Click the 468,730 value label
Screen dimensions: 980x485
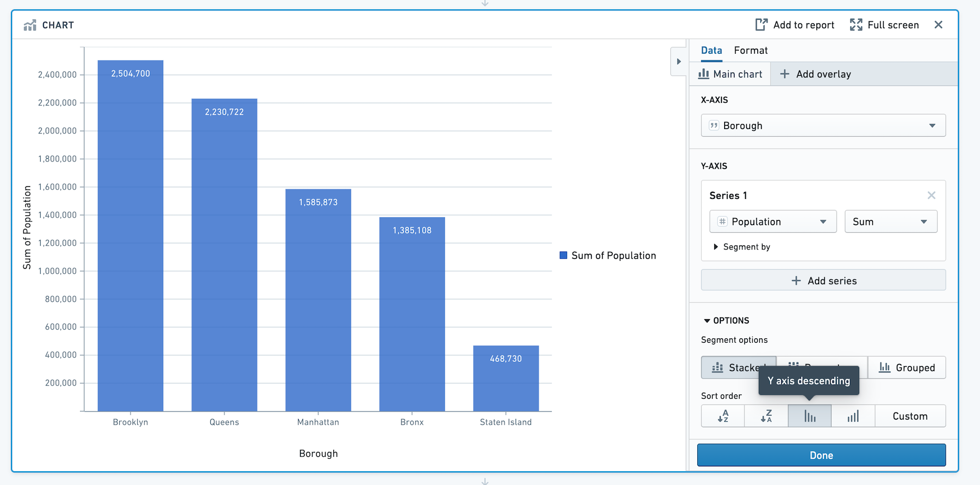[x=506, y=359]
